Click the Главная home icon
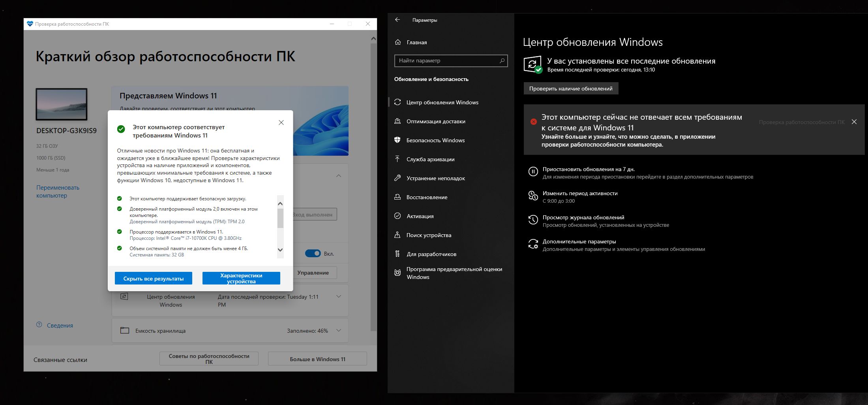The width and height of the screenshot is (868, 405). (x=398, y=42)
